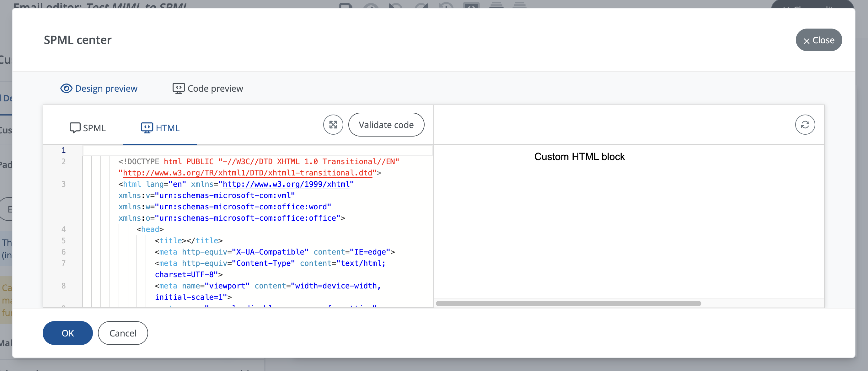Expand the code editor to fullscreen
The height and width of the screenshot is (371, 868).
coord(333,125)
